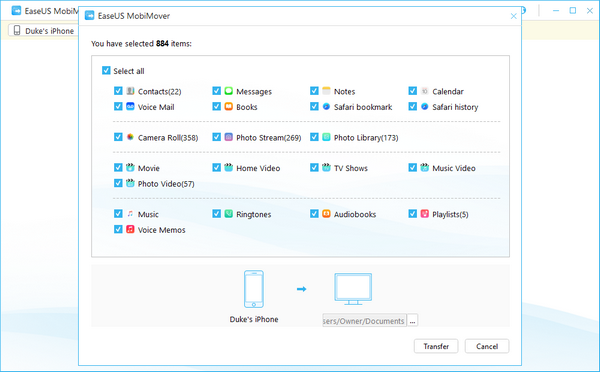The height and width of the screenshot is (372, 600).
Task: Click the orange Audiobooks icon
Action: [326, 214]
